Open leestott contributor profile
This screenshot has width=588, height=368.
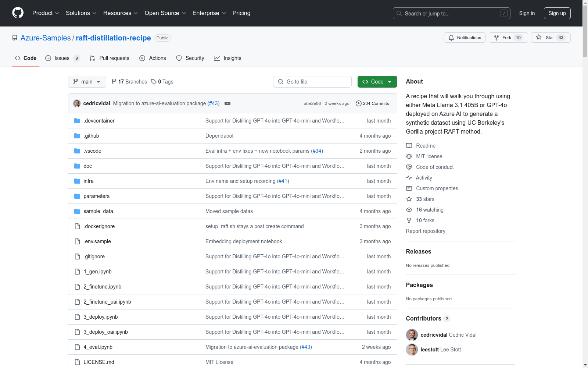(430, 350)
